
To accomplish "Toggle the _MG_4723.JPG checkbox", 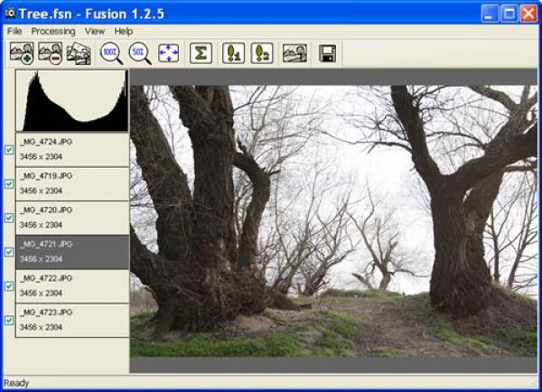I will click(9, 321).
